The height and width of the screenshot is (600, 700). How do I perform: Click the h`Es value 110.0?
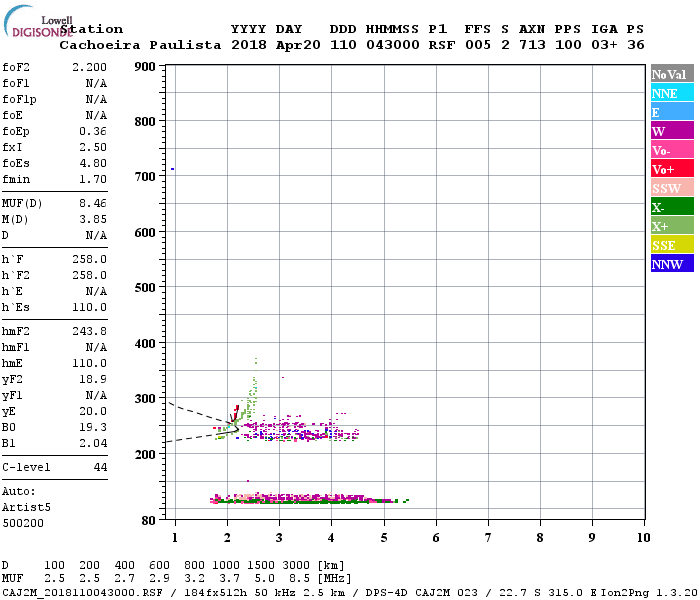[89, 308]
